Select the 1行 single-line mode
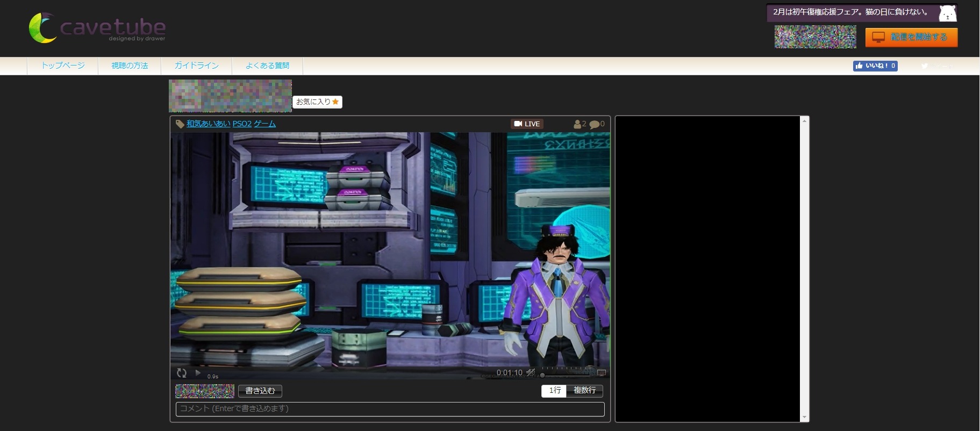The height and width of the screenshot is (431, 980). coord(554,391)
